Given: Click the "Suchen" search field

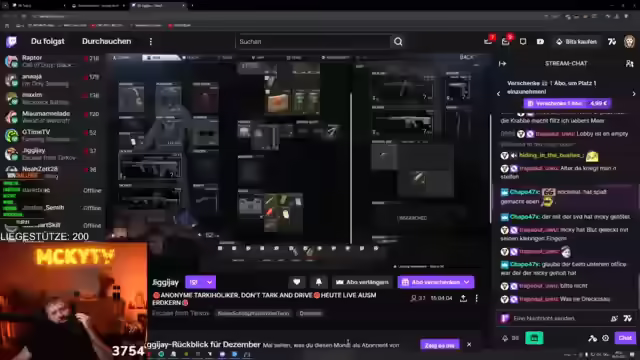Looking at the screenshot, I should click(313, 42).
